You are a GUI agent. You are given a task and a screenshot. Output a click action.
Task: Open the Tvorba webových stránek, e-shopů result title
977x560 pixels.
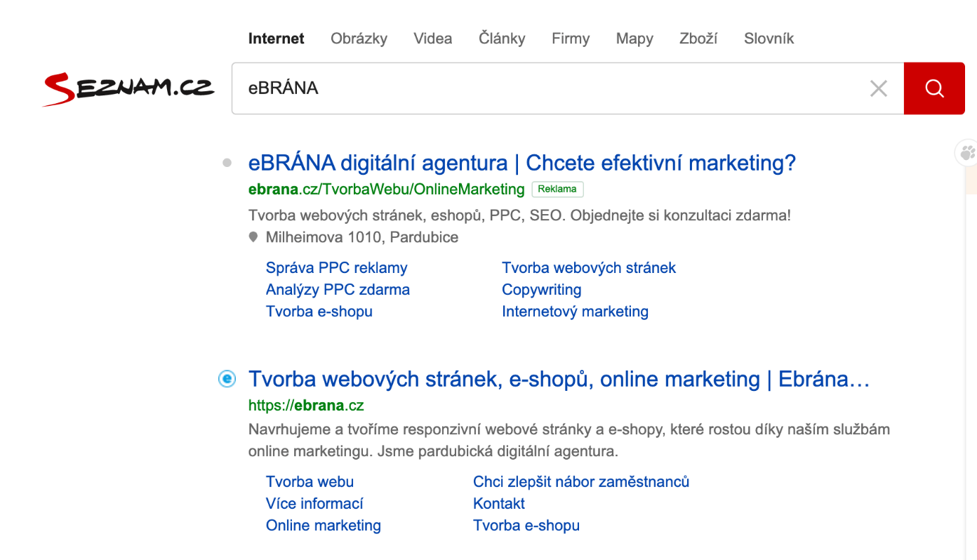tap(559, 379)
